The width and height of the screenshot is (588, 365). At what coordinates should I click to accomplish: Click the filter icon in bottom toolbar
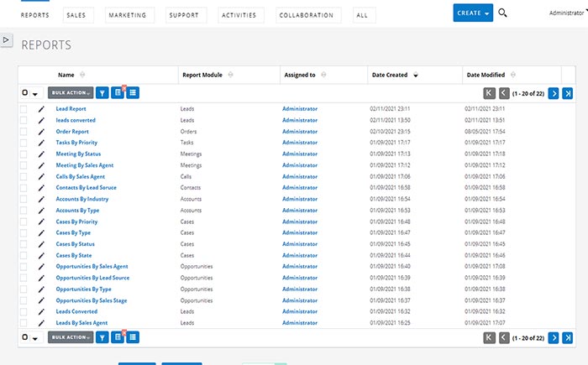(102, 337)
